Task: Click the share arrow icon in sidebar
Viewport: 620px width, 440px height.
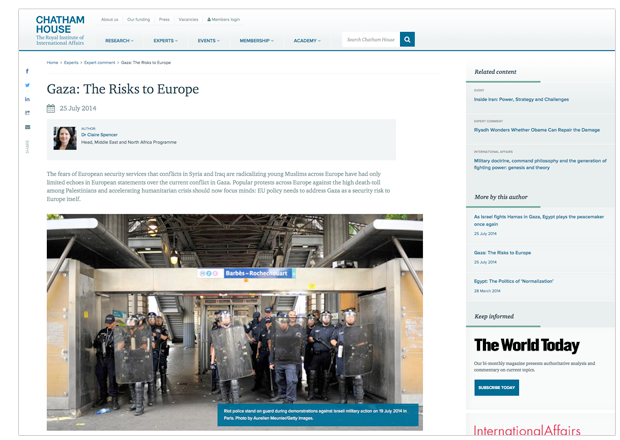Action: (27, 113)
